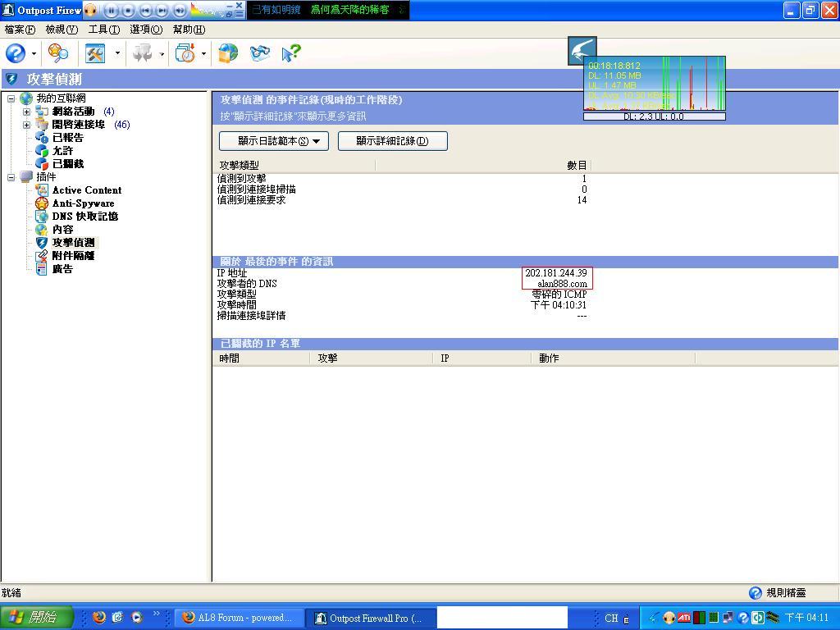Screen dimensions: 840x630
Task: Select 開啓連接埠 in the tree
Action: (x=79, y=125)
